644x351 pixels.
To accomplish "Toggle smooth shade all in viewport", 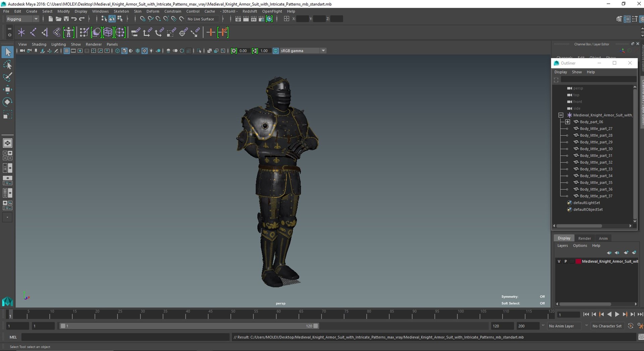I will tap(124, 51).
